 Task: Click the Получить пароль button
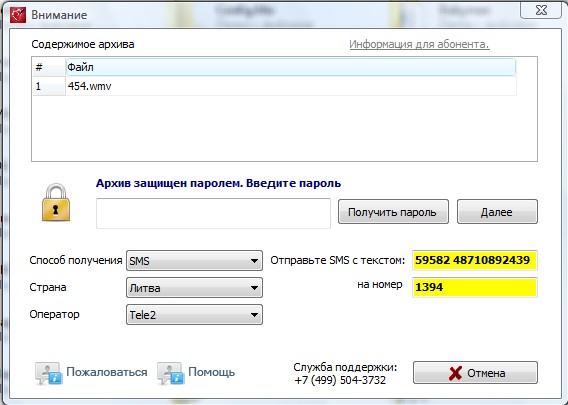(393, 212)
